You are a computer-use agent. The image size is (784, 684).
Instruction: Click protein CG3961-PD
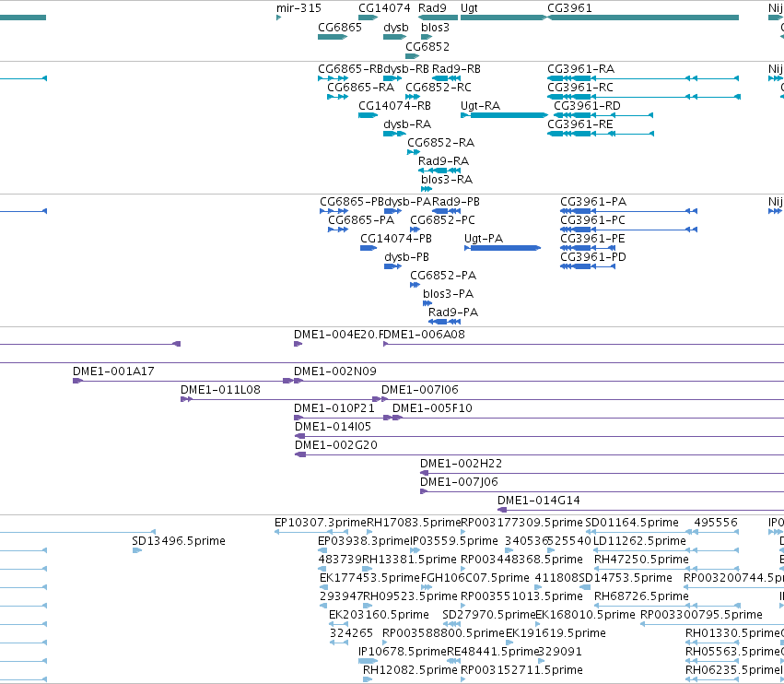click(x=588, y=266)
